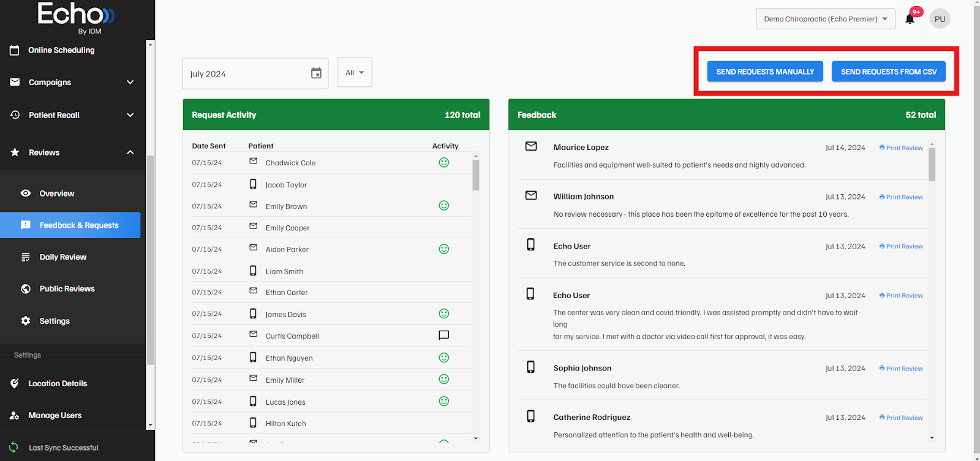Select patient Hilton Kutch row

[x=331, y=423]
